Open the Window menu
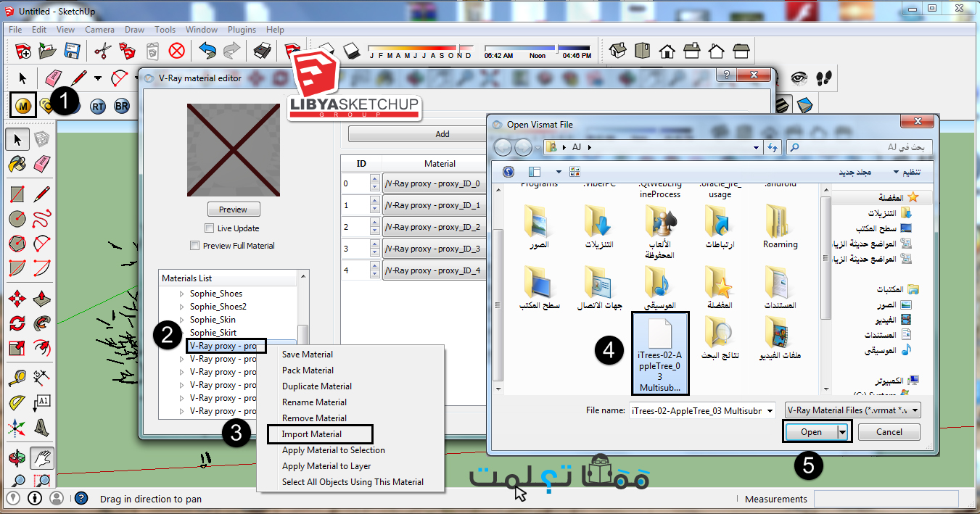 coord(202,30)
